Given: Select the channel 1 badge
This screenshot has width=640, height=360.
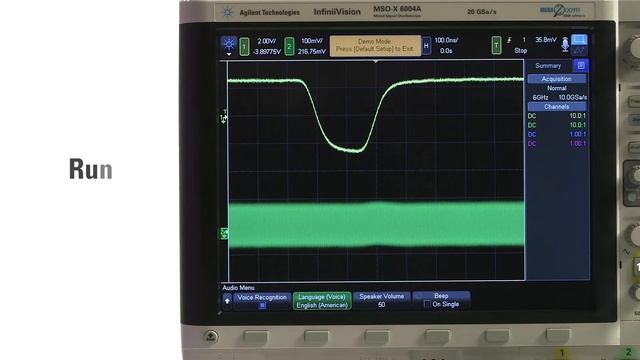Looking at the screenshot, I should [244, 47].
